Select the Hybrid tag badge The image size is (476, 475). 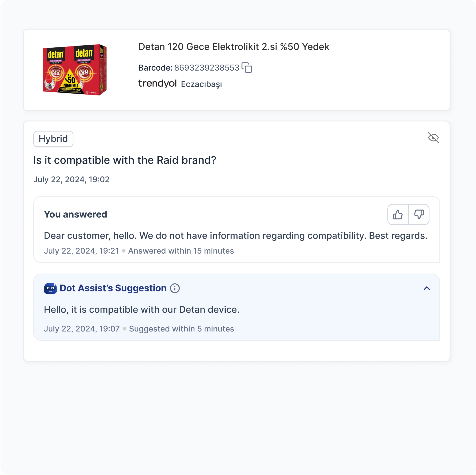point(53,139)
